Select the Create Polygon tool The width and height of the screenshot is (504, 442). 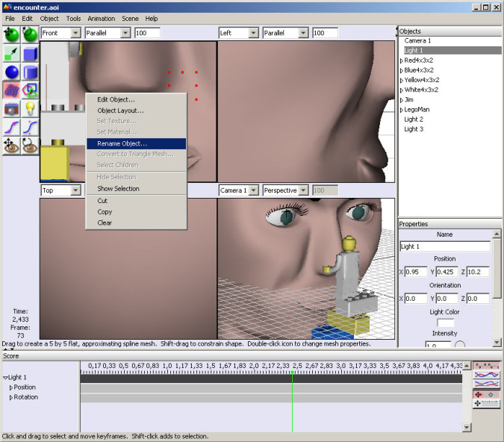(x=30, y=90)
